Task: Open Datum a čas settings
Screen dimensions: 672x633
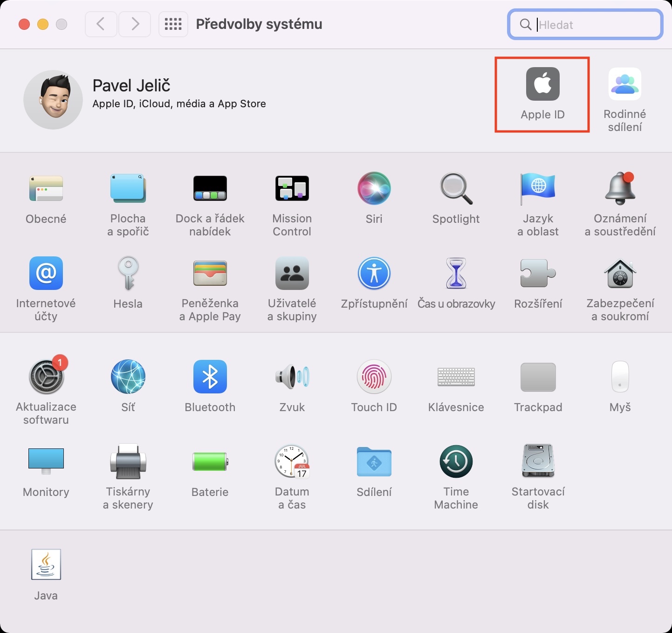Action: click(x=292, y=478)
